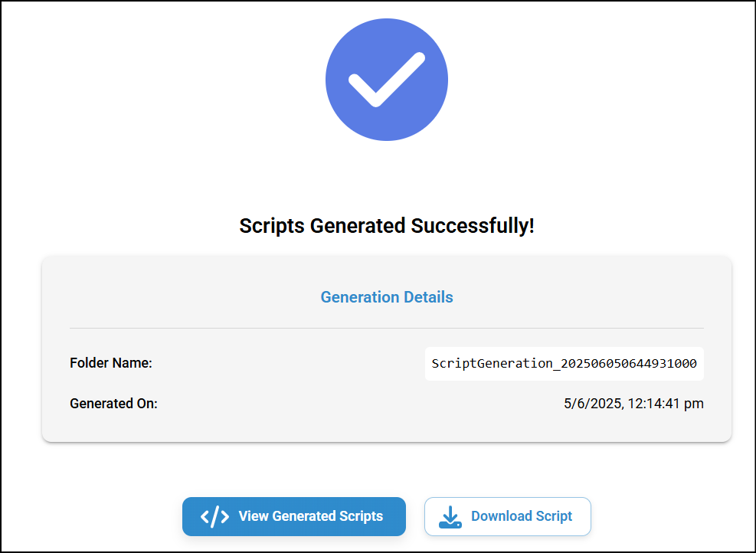Click the white checkmark inside the circle
This screenshot has width=756, height=553.
(387, 80)
